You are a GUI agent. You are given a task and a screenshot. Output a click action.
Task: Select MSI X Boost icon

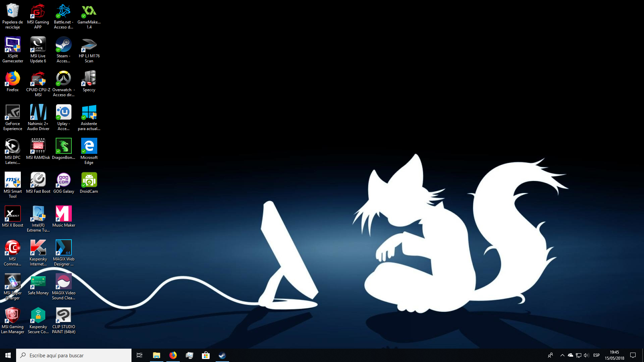[x=13, y=217]
